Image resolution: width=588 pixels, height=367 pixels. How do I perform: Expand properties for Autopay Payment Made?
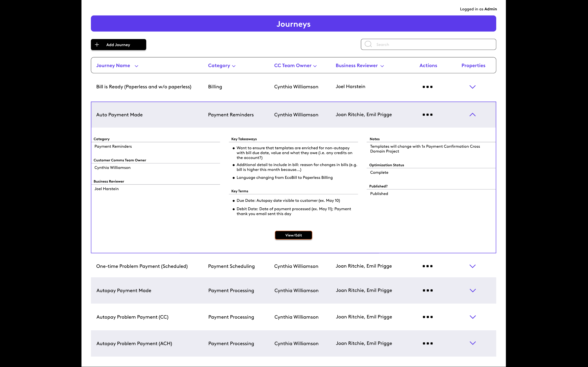pos(472,290)
